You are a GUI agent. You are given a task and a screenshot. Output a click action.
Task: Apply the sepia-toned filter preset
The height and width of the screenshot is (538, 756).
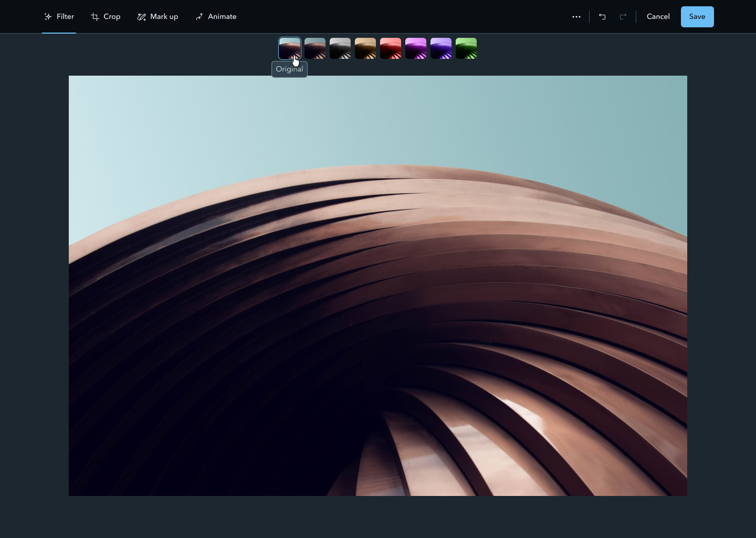pyautogui.click(x=365, y=48)
